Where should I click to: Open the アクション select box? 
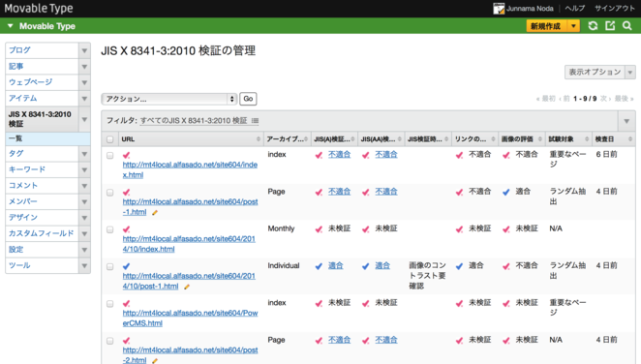[169, 99]
